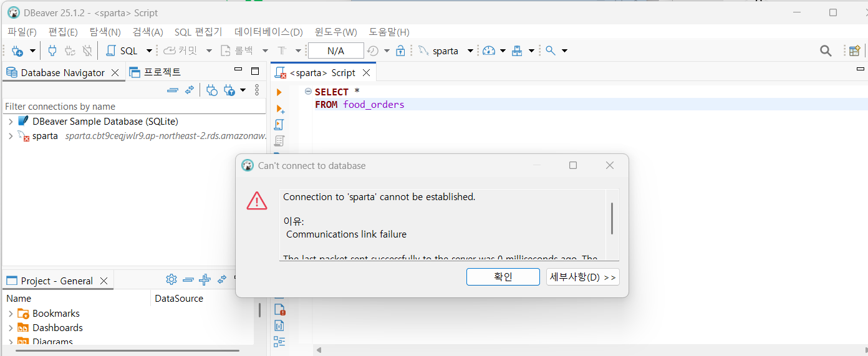
Task: Click the Reconnect icon in main toolbar
Action: tap(70, 51)
